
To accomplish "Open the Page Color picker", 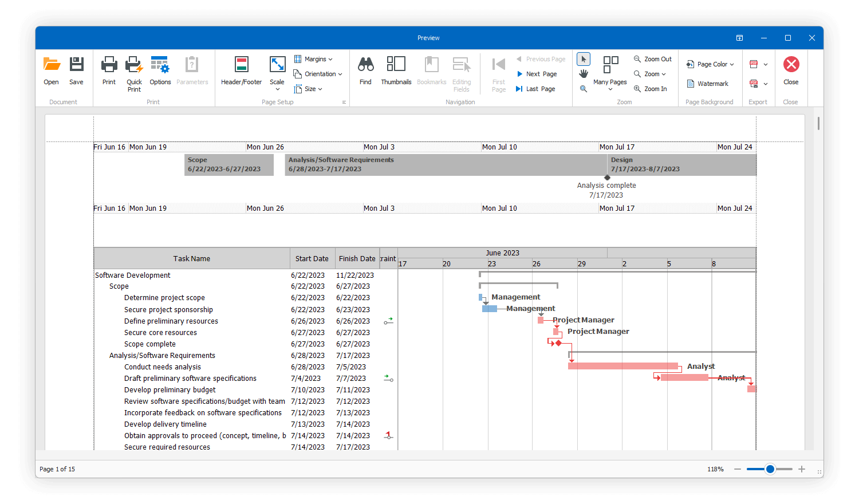I will click(x=710, y=64).
